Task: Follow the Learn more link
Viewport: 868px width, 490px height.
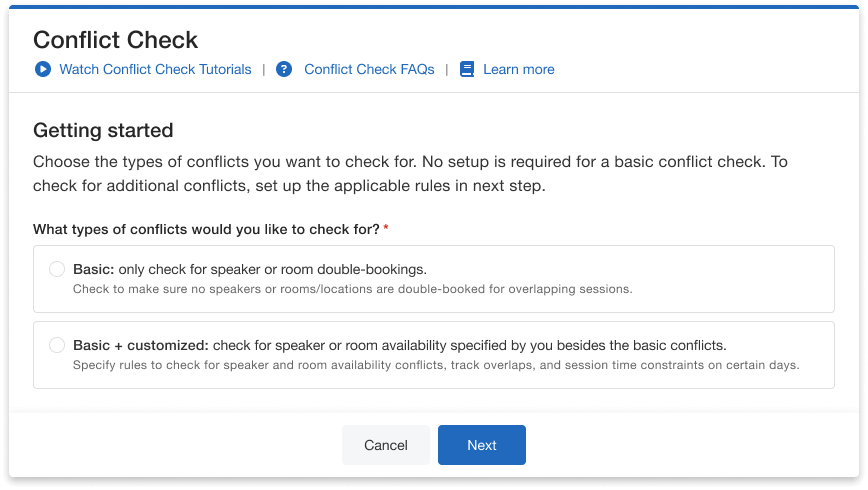Action: (x=518, y=69)
